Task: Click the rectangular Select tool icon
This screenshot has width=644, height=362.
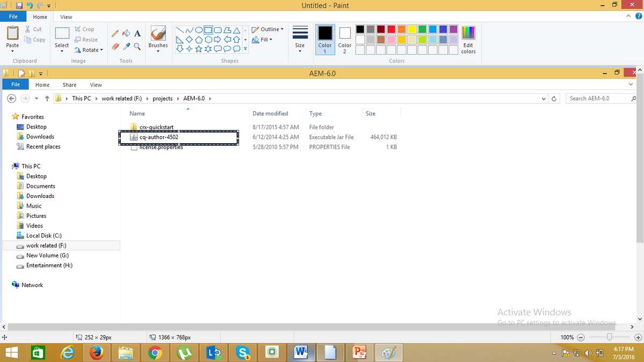Action: pyautogui.click(x=62, y=33)
